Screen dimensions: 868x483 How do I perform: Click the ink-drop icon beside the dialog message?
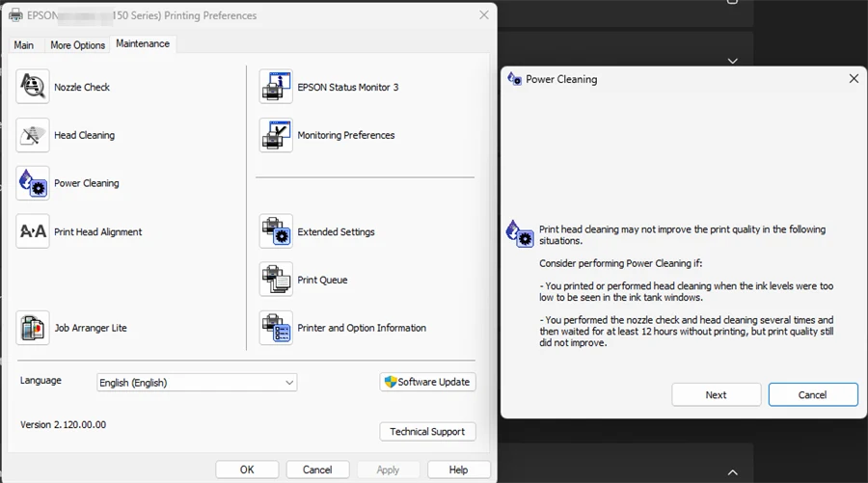(x=520, y=234)
